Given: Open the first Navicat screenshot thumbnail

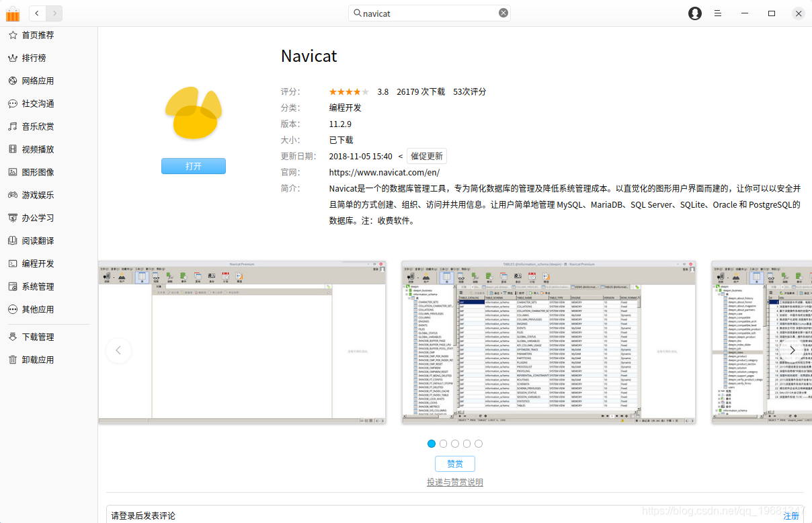Looking at the screenshot, I should tap(242, 342).
